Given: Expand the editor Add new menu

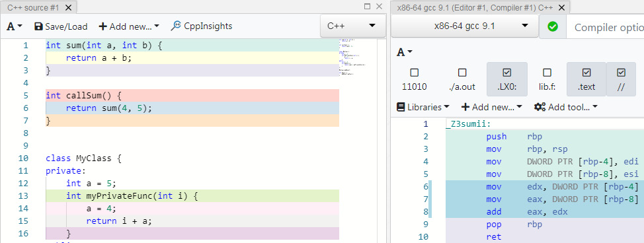Looking at the screenshot, I should pyautogui.click(x=129, y=26).
